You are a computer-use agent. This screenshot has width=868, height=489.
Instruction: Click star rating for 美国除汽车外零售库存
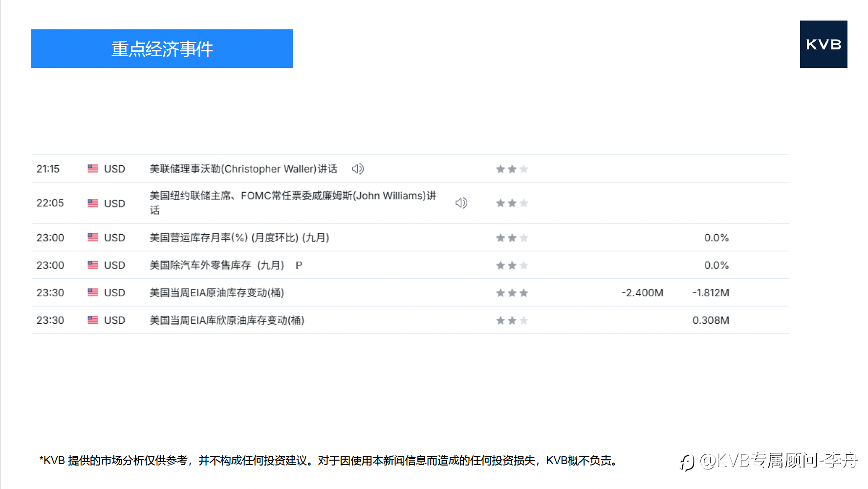coord(512,265)
